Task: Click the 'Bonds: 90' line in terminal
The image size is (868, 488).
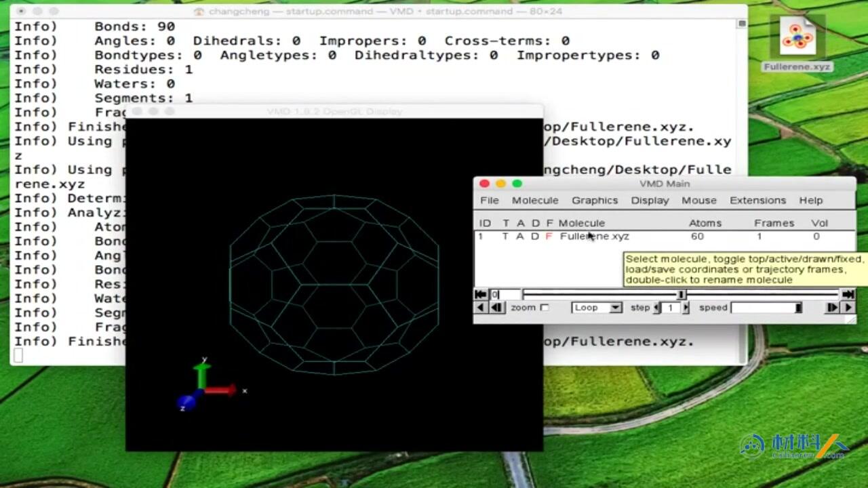Action: click(134, 26)
